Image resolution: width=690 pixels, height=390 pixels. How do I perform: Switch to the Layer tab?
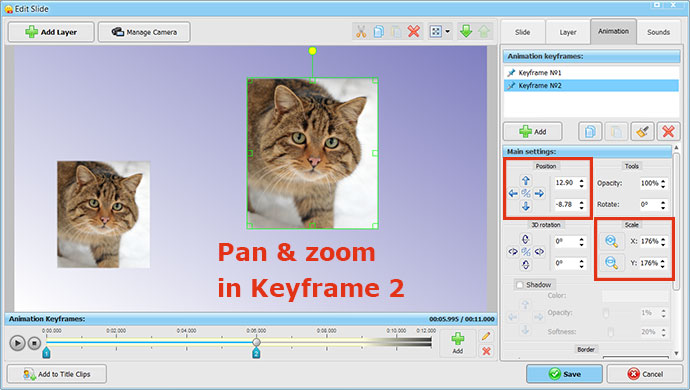coord(568,32)
